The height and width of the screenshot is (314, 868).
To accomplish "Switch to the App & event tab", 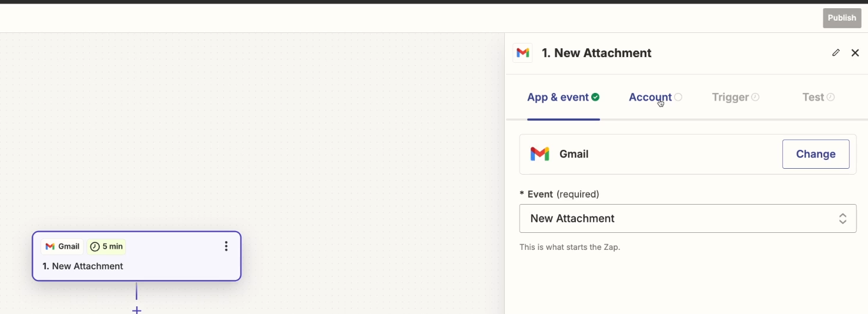I will 563,98.
